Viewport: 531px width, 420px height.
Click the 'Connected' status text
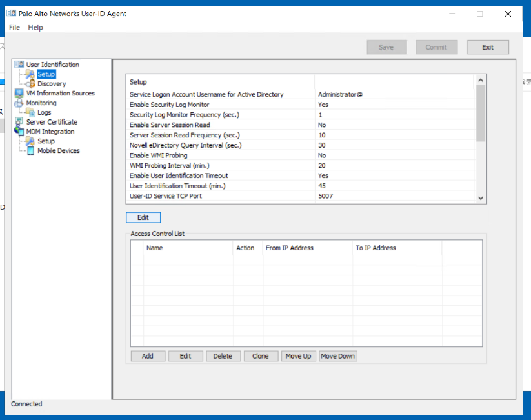pos(26,404)
